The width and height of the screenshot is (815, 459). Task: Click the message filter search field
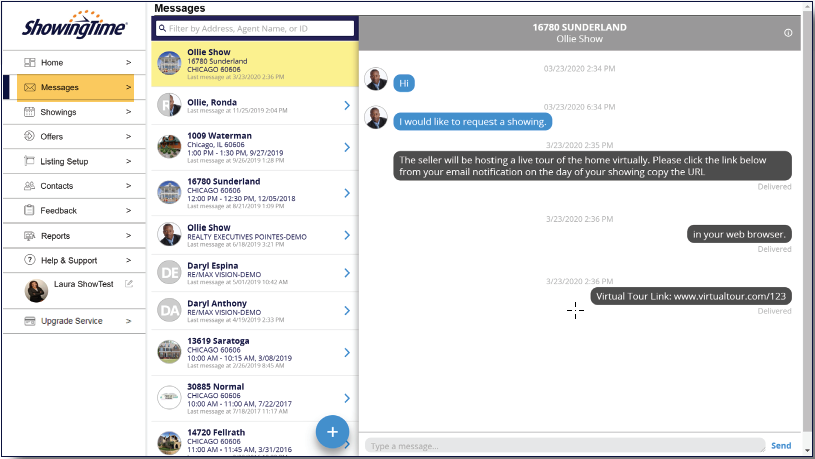pos(256,29)
